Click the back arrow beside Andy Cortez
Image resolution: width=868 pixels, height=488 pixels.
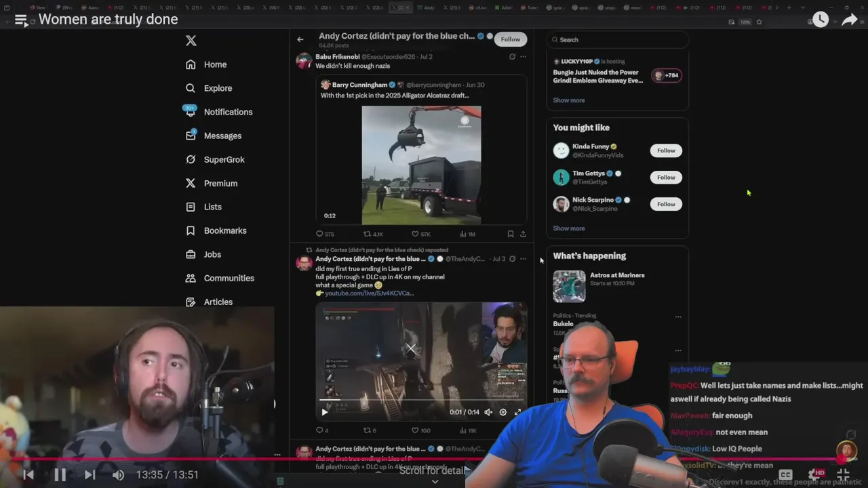pos(300,39)
